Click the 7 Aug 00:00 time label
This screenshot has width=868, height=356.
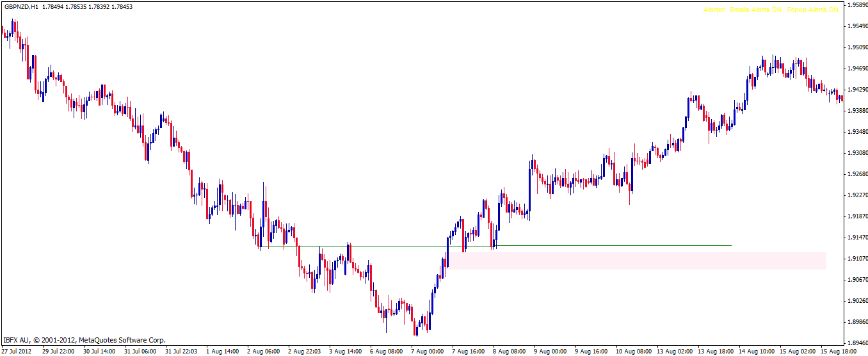pyautogui.click(x=427, y=352)
